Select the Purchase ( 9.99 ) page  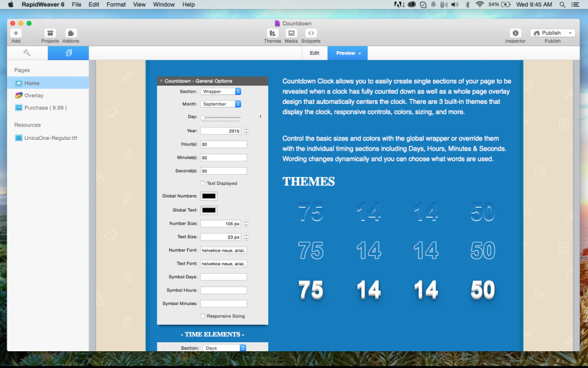tap(48, 107)
